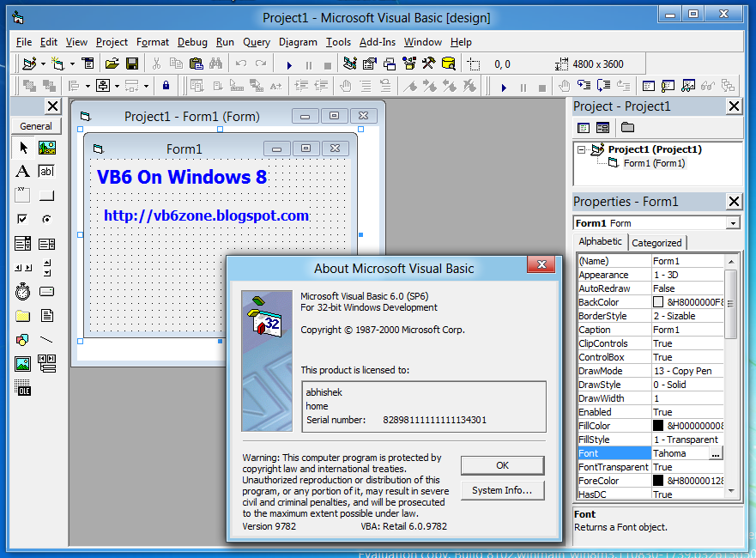
Task: Select the Pointer tool in toolbox
Action: pos(22,148)
